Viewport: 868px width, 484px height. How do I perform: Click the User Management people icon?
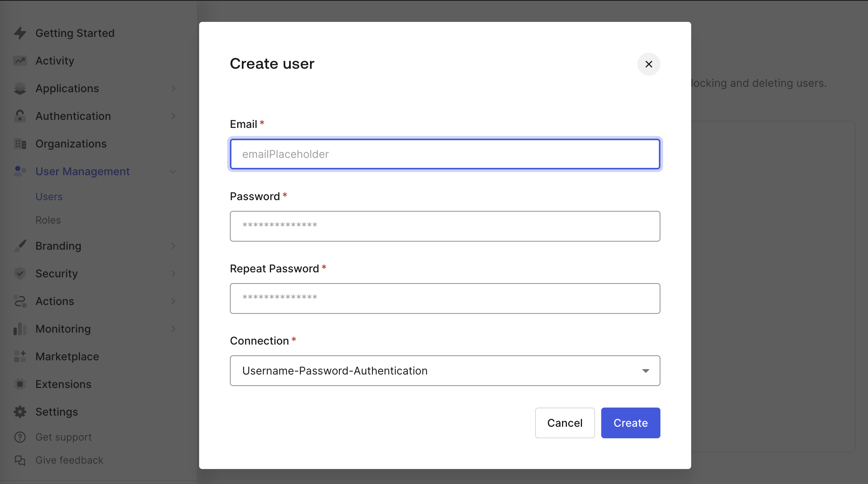point(20,171)
